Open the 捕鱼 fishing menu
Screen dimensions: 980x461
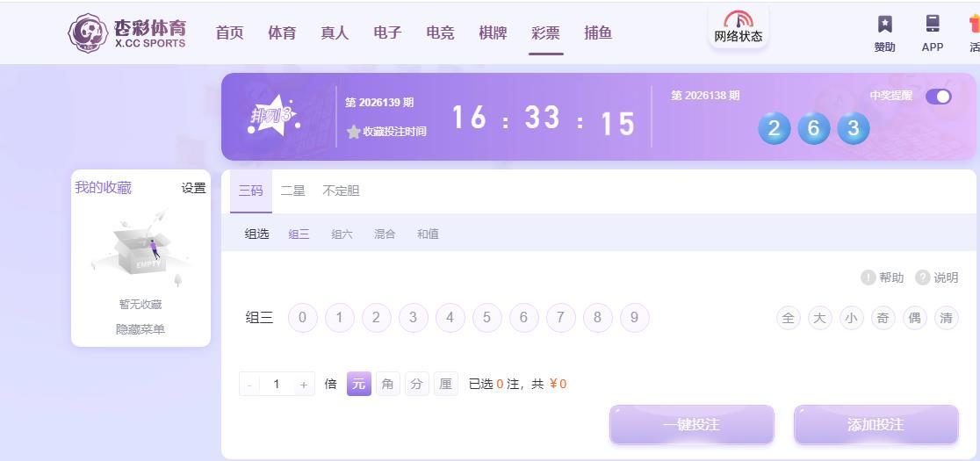pyautogui.click(x=598, y=33)
